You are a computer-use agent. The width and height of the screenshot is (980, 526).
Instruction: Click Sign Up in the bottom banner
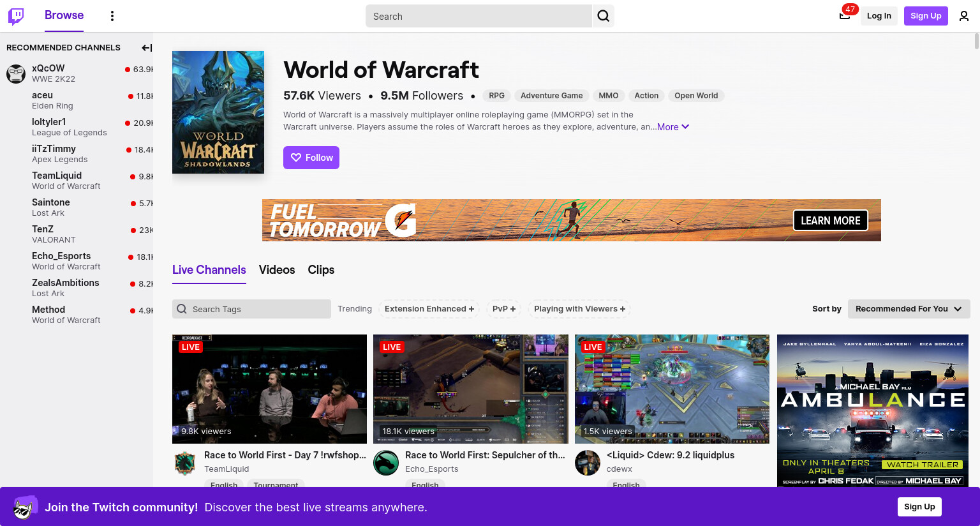tap(919, 507)
